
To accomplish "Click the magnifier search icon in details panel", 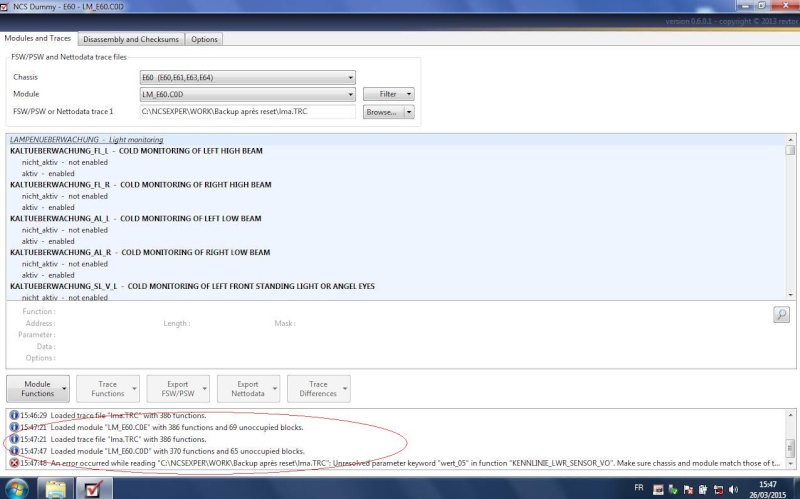I will (781, 314).
